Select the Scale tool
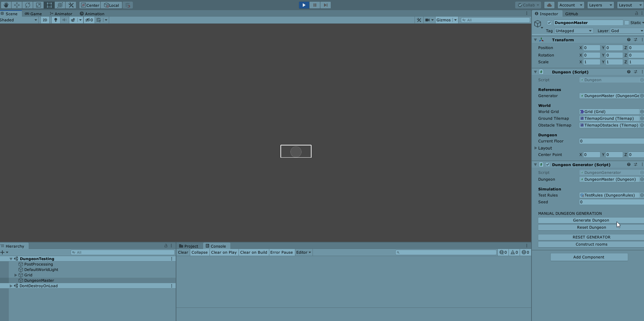The height and width of the screenshot is (321, 644). click(38, 5)
